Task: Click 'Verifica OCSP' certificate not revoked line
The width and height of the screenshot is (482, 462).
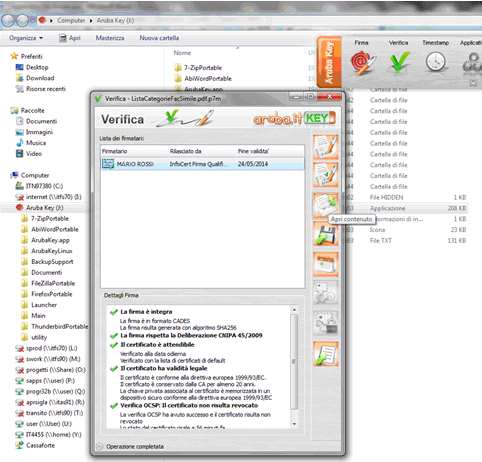Action: 189,406
